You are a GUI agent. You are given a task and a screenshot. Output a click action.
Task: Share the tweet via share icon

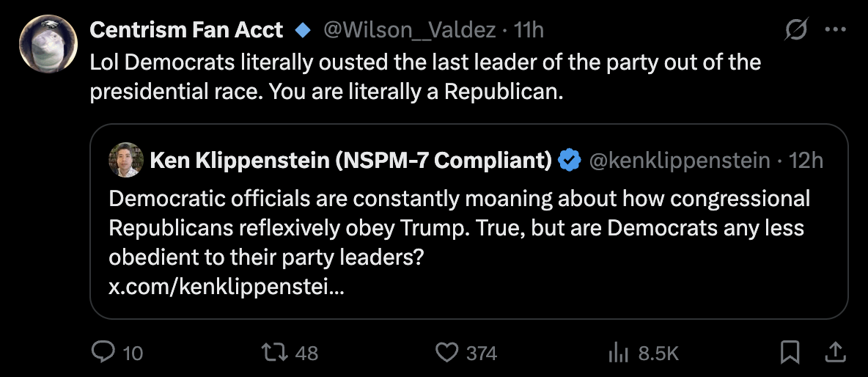[834, 353]
